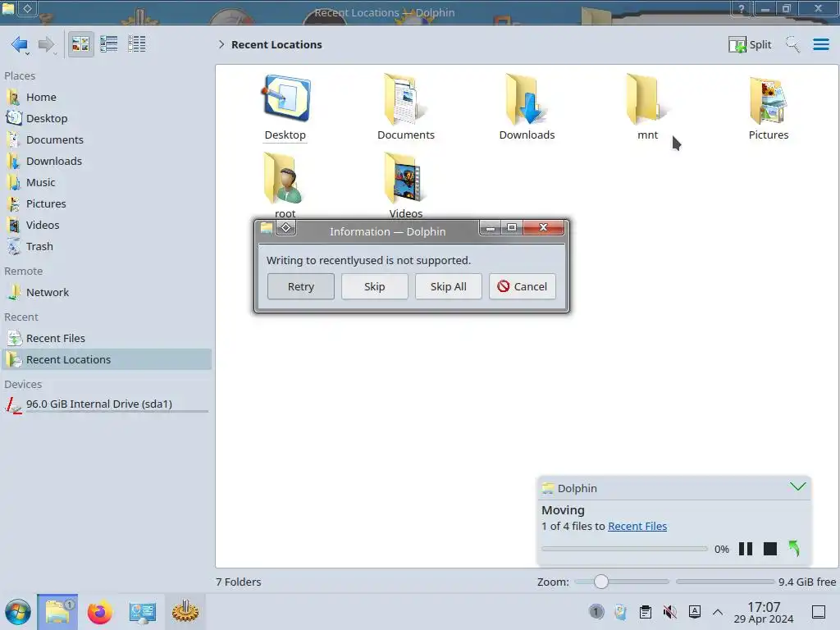This screenshot has height=630, width=840.
Task: Unmute the audio volume tray icon
Action: pos(669,612)
